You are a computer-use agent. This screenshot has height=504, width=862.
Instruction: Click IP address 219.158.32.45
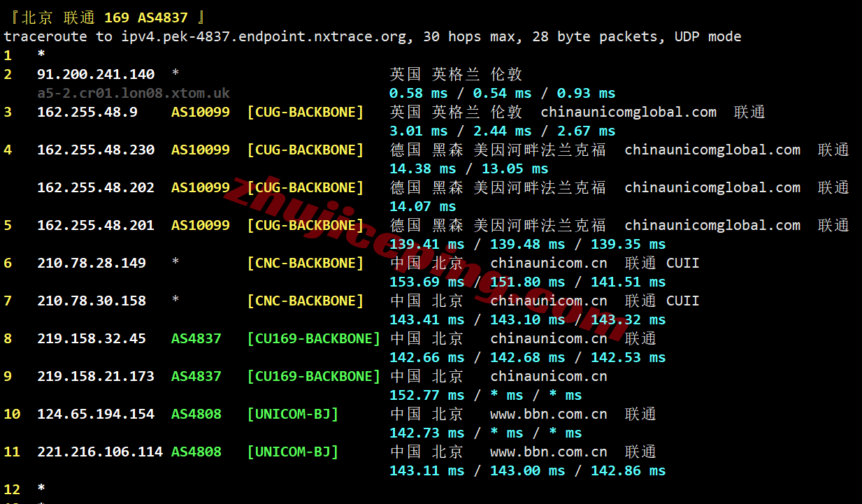click(x=92, y=338)
